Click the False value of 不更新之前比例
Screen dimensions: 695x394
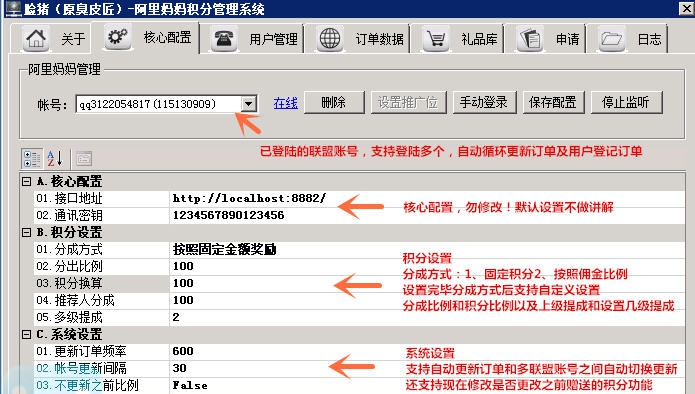[190, 385]
